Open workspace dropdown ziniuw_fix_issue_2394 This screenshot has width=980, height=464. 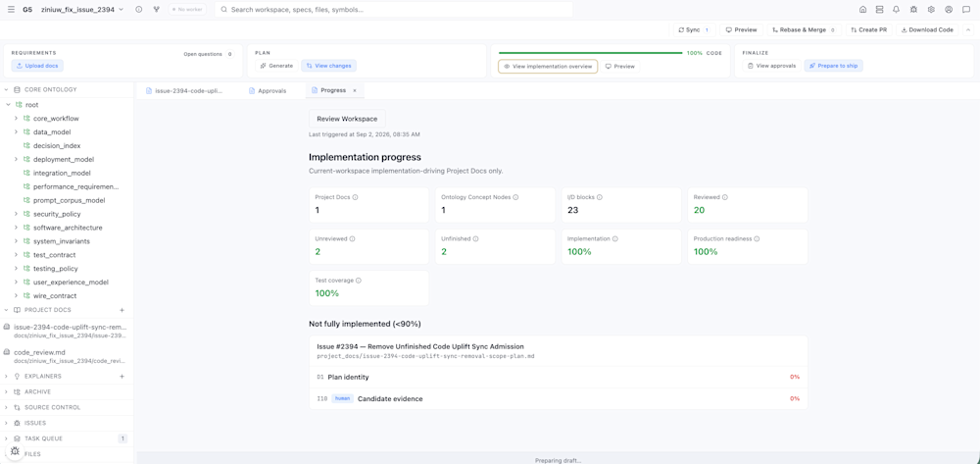[82, 10]
